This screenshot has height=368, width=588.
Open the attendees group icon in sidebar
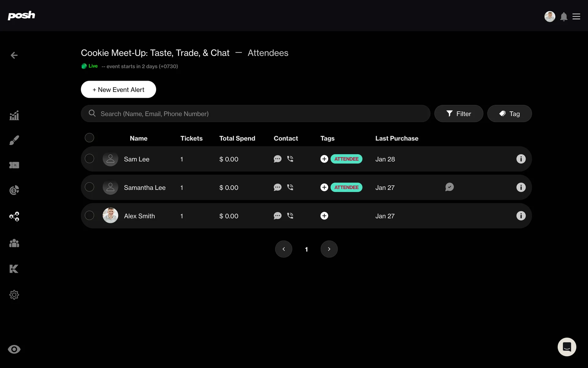pyautogui.click(x=14, y=243)
